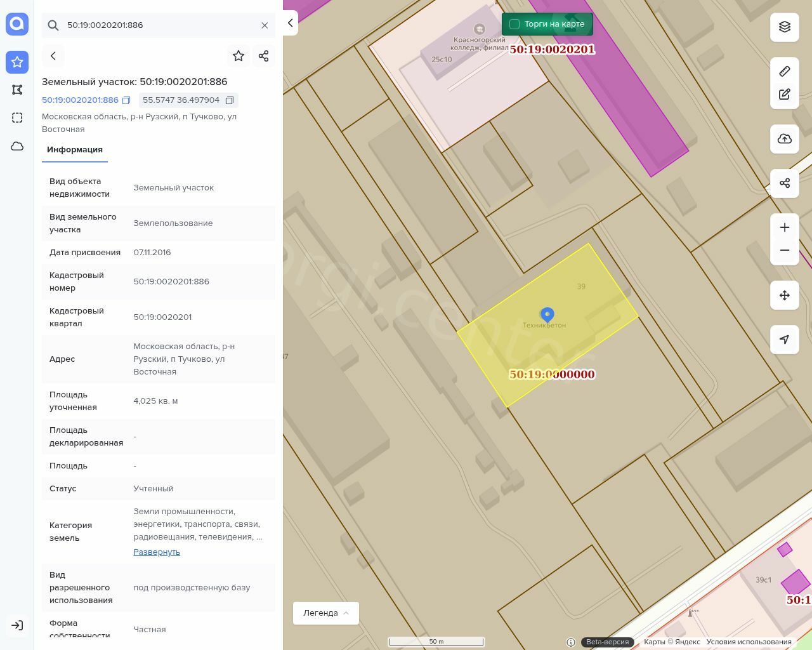
Task: Collapse the left information panel
Action: 290,23
